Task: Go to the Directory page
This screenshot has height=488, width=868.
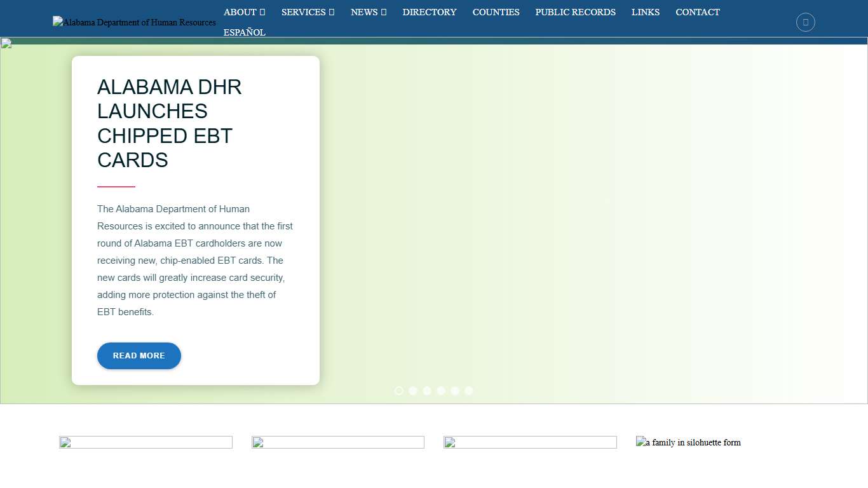Action: (x=430, y=12)
